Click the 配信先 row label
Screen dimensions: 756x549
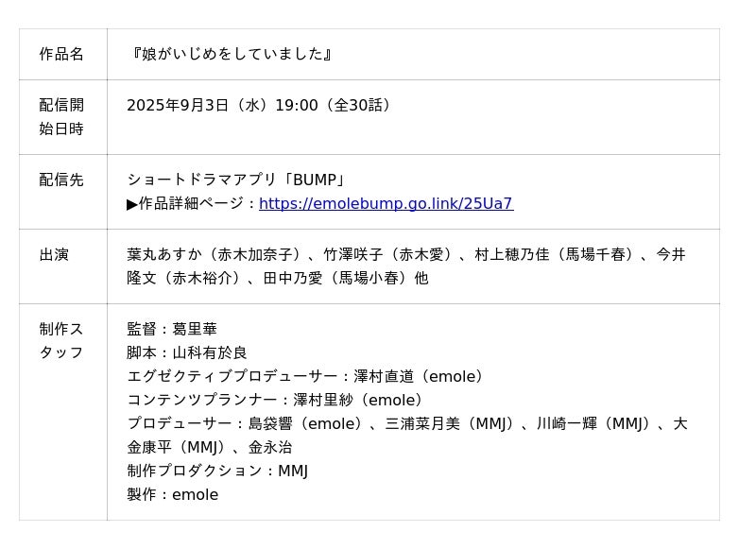point(61,180)
